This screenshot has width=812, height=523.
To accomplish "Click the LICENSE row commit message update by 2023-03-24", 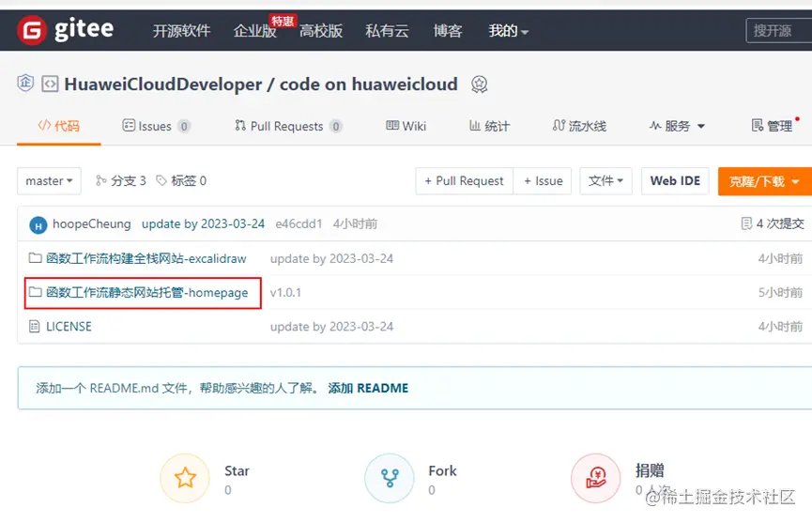I will tap(331, 327).
